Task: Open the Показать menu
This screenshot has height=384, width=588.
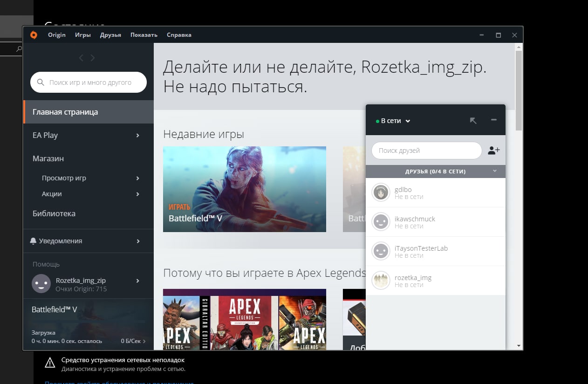Action: [144, 35]
